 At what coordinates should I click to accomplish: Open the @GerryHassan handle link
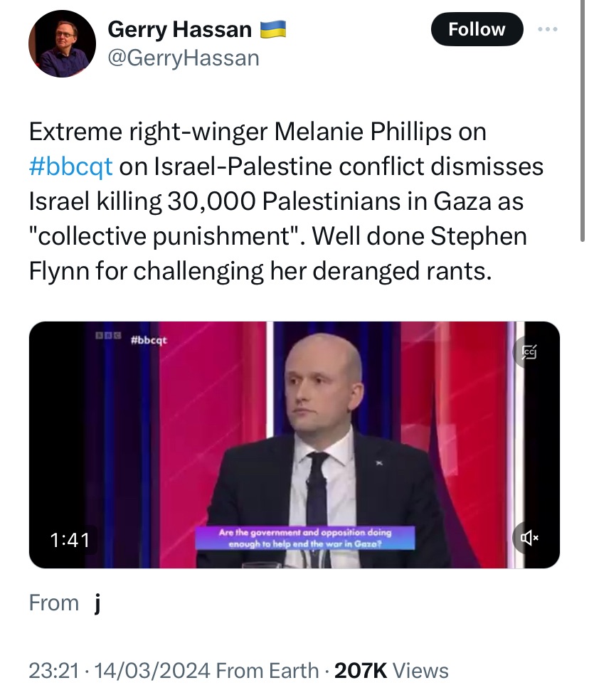183,58
